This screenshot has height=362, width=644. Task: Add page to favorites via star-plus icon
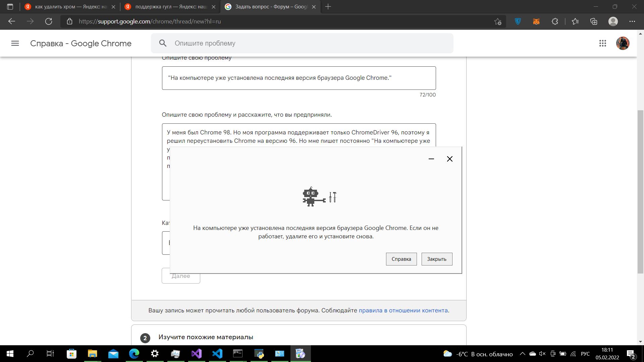[498, 21]
